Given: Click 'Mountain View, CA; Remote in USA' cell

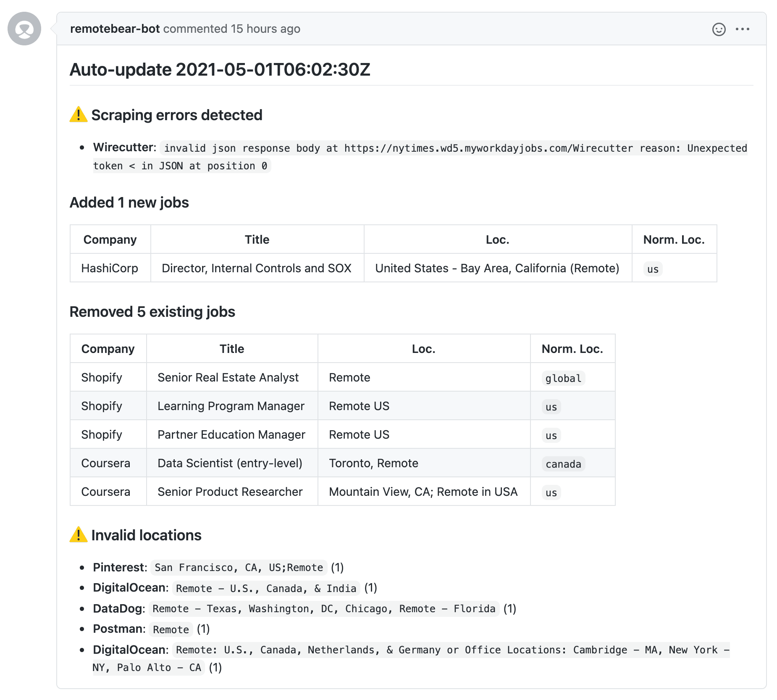Looking at the screenshot, I should 423,492.
